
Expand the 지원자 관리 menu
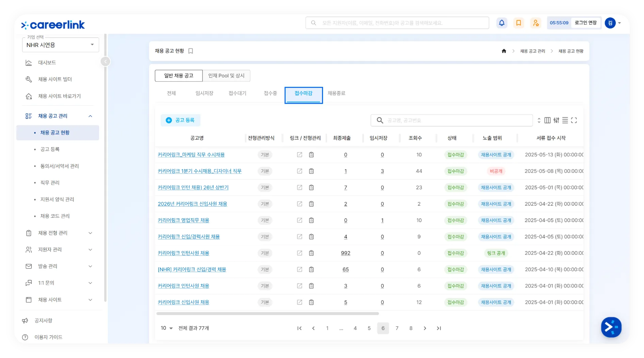[90, 250]
